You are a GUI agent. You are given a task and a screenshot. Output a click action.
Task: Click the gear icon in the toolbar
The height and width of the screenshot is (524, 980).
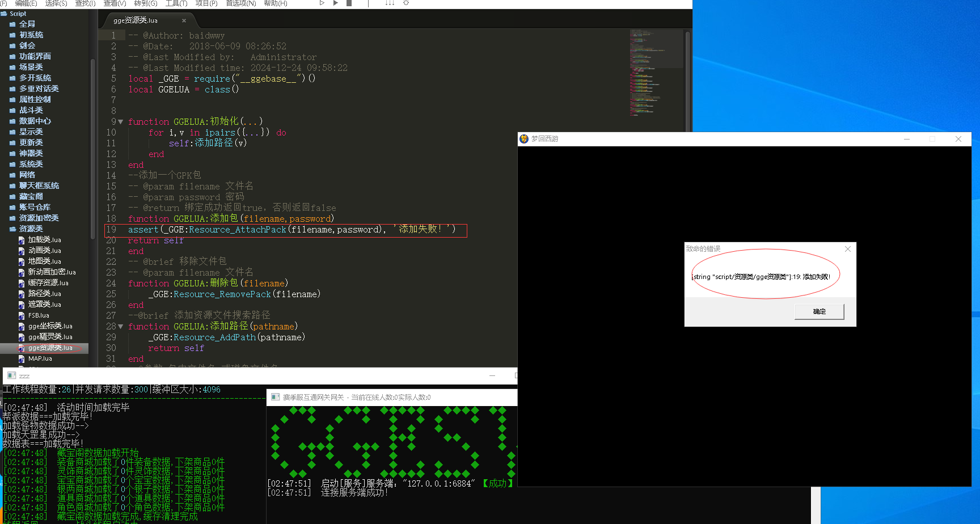click(406, 3)
